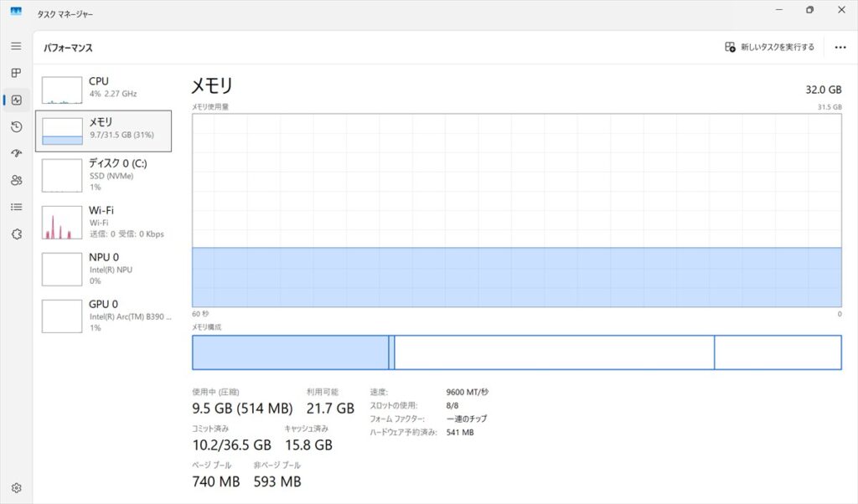Open the Services page icon
This screenshot has height=504, width=858.
(17, 234)
